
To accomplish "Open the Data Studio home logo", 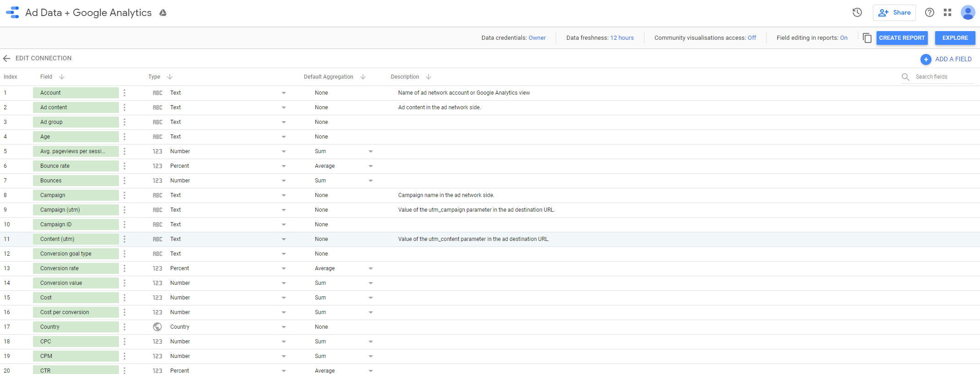I will pyautogui.click(x=12, y=12).
